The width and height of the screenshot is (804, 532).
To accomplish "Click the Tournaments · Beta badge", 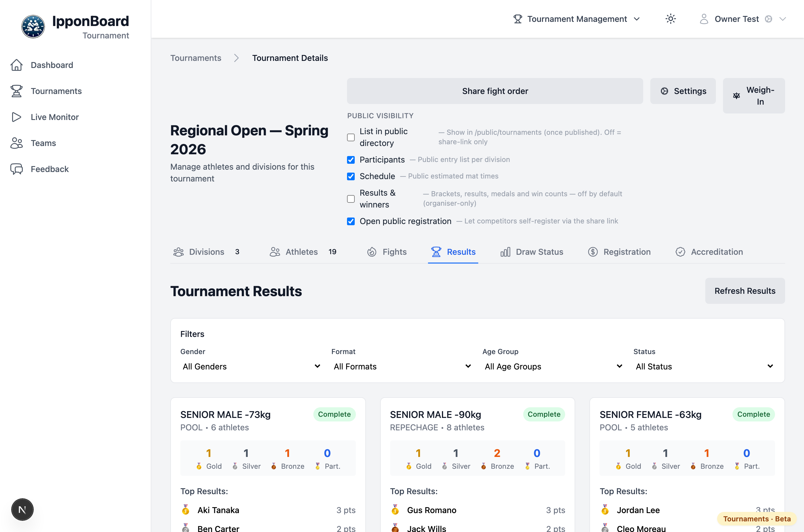I will click(x=757, y=519).
